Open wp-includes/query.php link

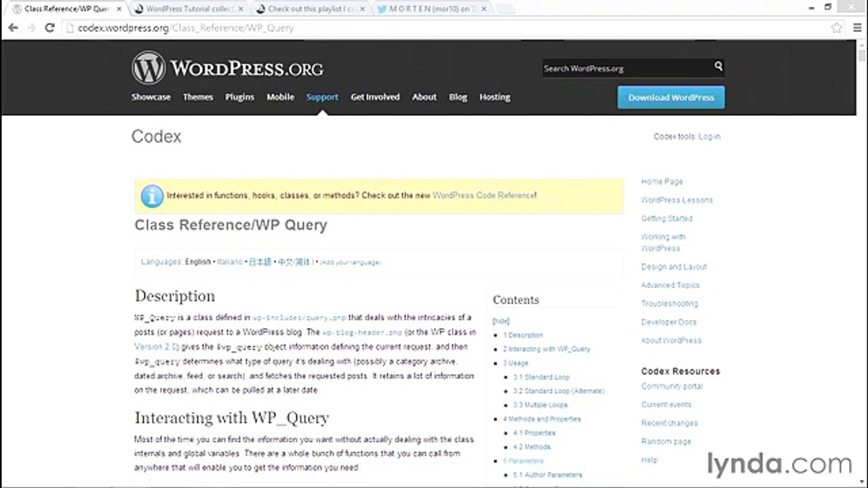(x=299, y=317)
